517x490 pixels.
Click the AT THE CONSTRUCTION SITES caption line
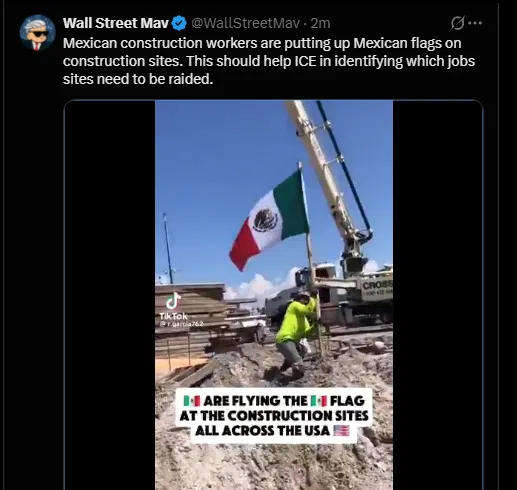pos(274,416)
